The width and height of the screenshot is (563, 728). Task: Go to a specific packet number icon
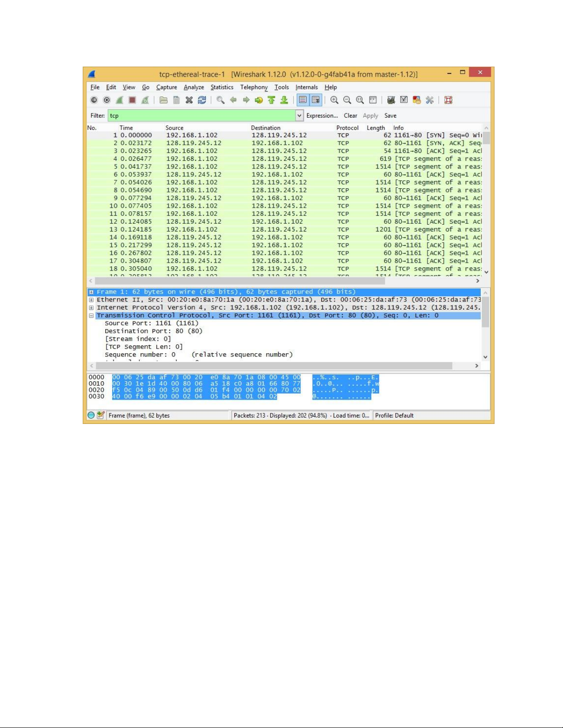coord(259,100)
